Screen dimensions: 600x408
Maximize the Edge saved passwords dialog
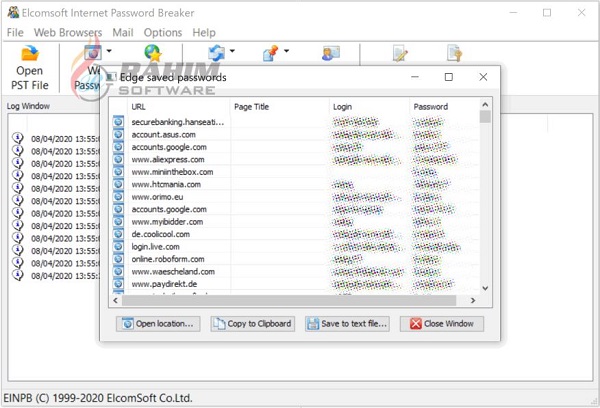coord(449,77)
